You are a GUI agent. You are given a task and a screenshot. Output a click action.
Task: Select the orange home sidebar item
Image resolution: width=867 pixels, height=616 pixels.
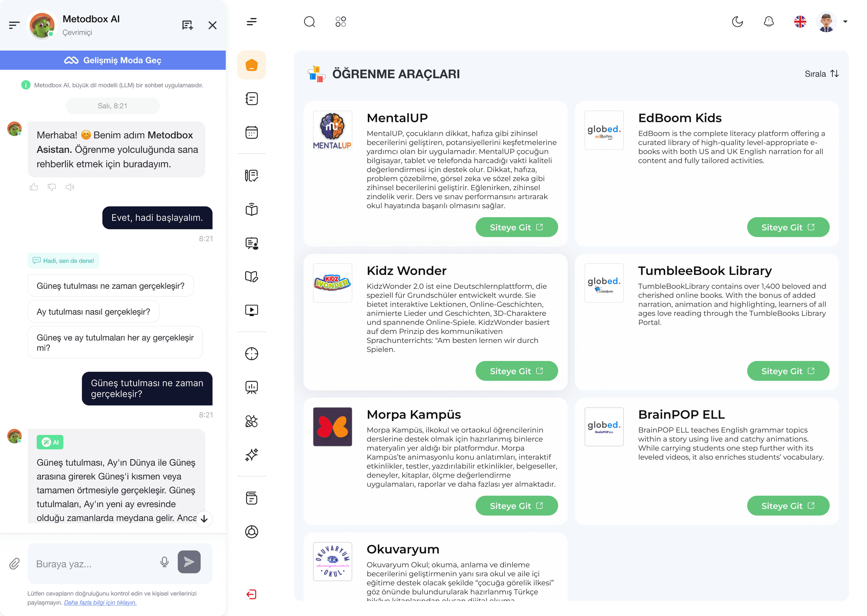[251, 65]
